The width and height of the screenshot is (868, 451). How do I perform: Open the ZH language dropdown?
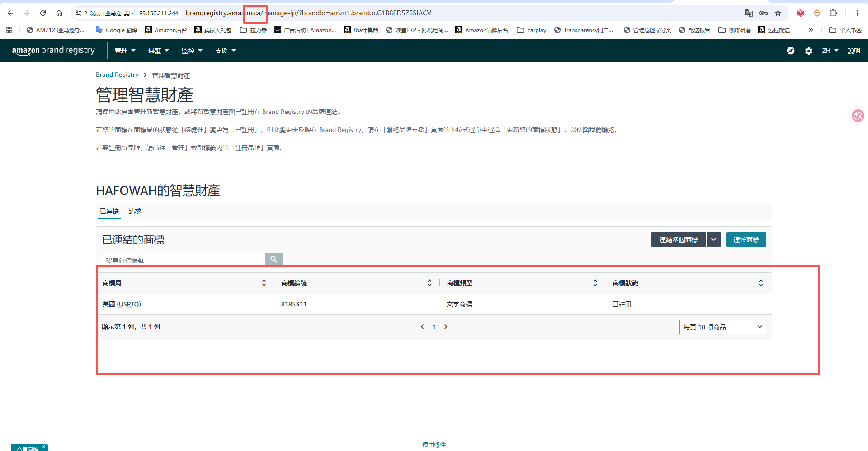point(830,51)
